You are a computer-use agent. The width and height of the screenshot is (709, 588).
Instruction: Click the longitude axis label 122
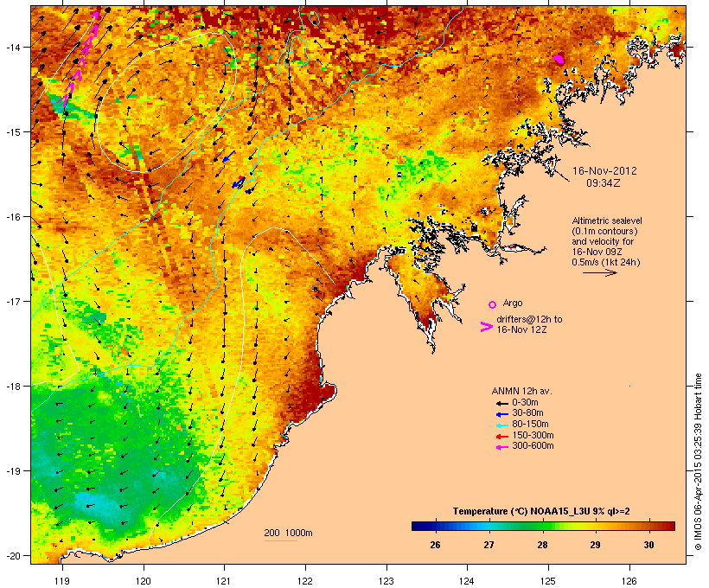click(305, 581)
